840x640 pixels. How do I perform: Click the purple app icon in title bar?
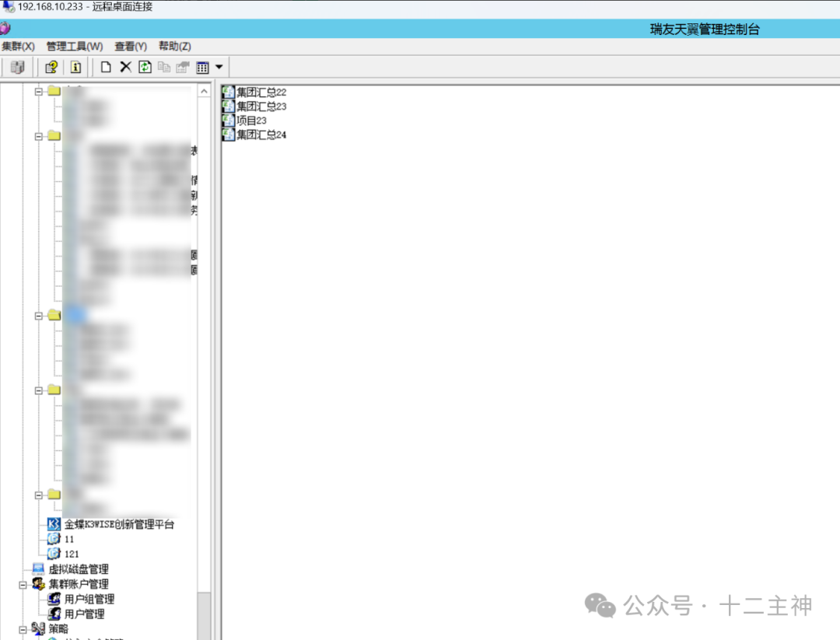click(5, 29)
